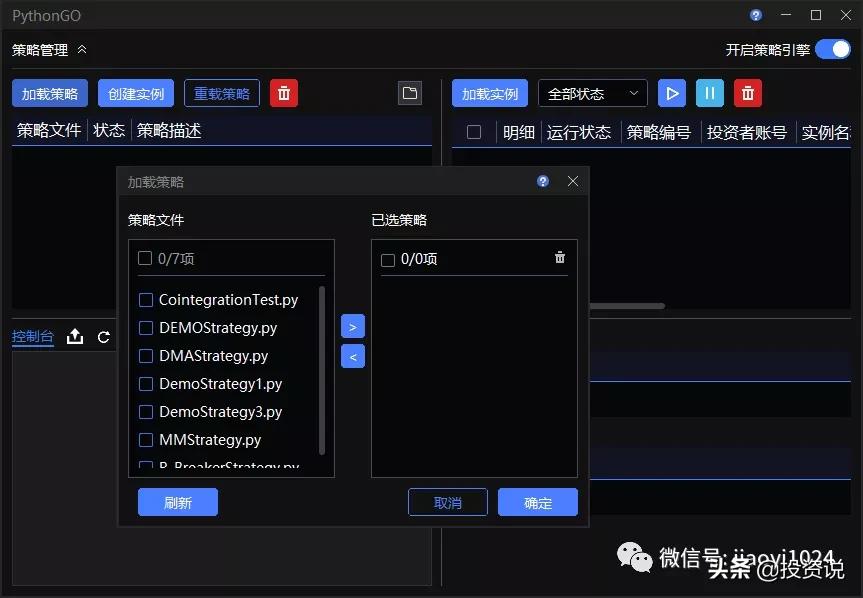Image resolution: width=863 pixels, height=598 pixels.
Task: Check the CointegrationTest.py checkbox
Action: tap(145, 299)
